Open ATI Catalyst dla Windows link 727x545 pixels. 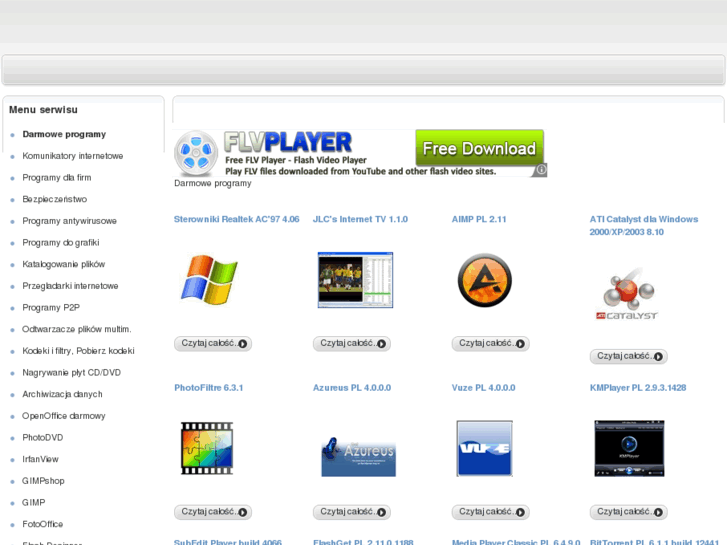pos(644,225)
